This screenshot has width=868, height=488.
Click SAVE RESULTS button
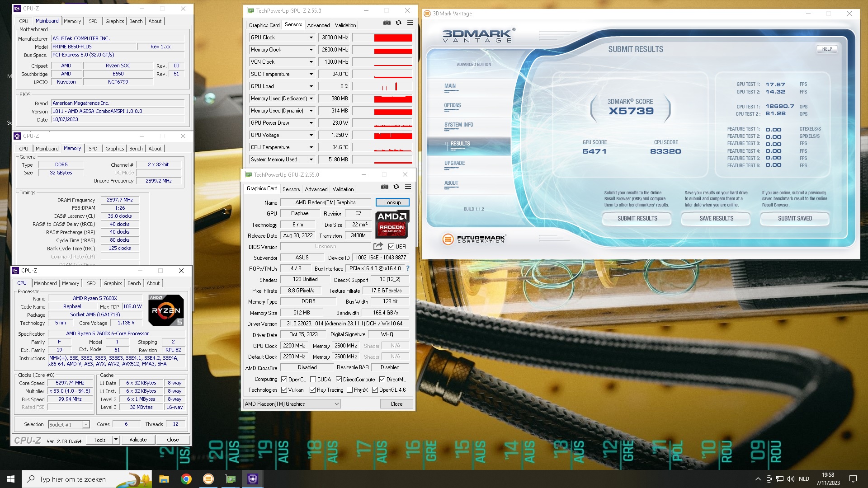[x=716, y=219]
